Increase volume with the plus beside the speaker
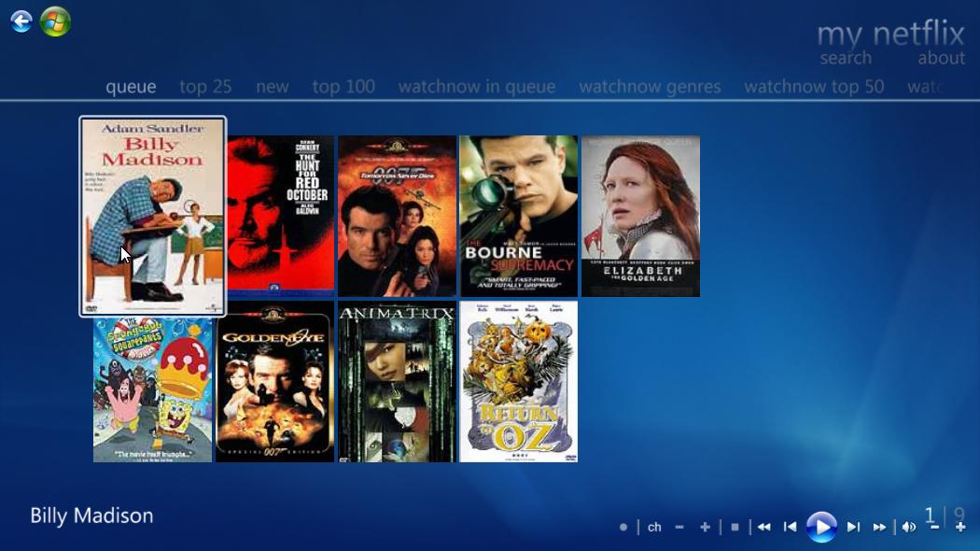The image size is (980, 551). [960, 528]
